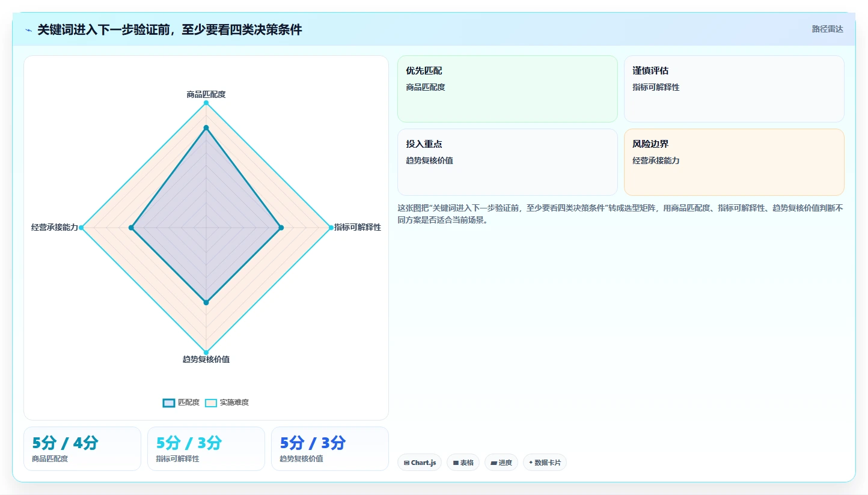Toggle the 实施难度 legend swatch
Image resolution: width=868 pixels, height=495 pixels.
[x=211, y=402]
